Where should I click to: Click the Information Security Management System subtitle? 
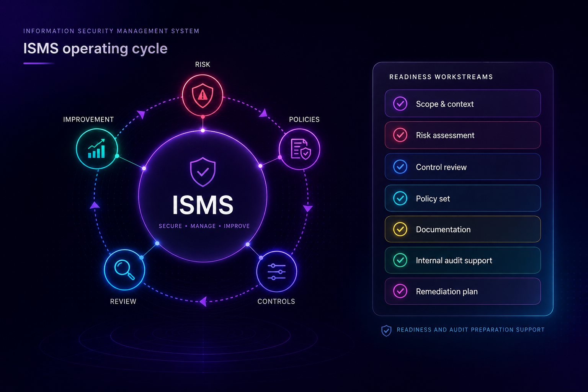(x=111, y=31)
